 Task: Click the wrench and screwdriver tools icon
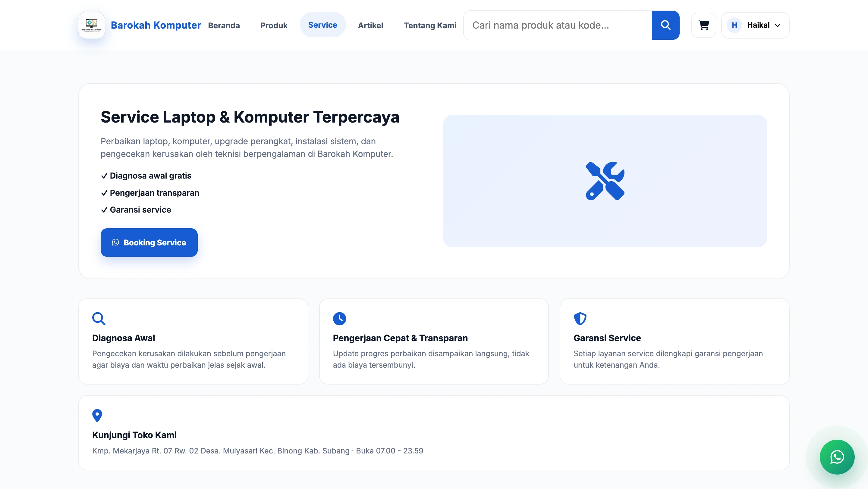coord(605,181)
